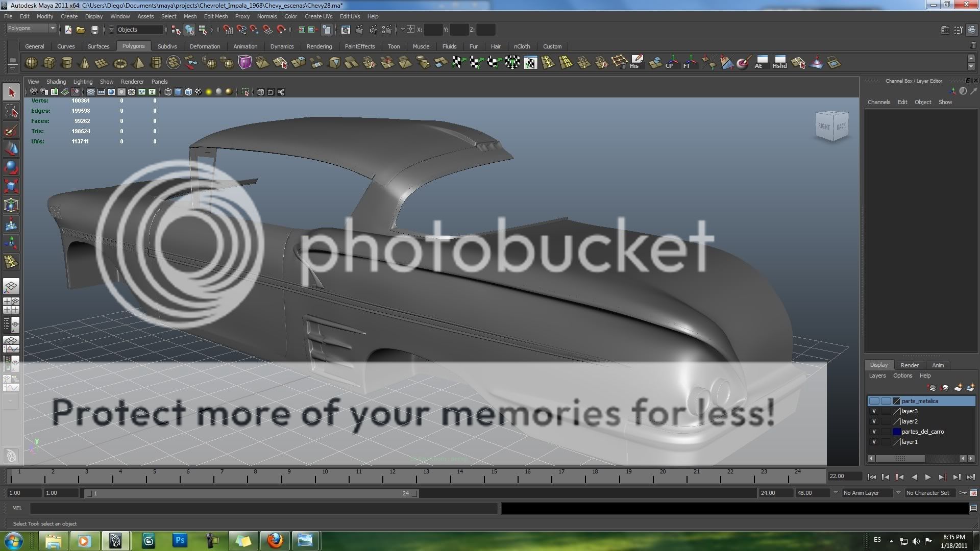Click the save scene disk icon
Screen dimensions: 980x551
94,30
